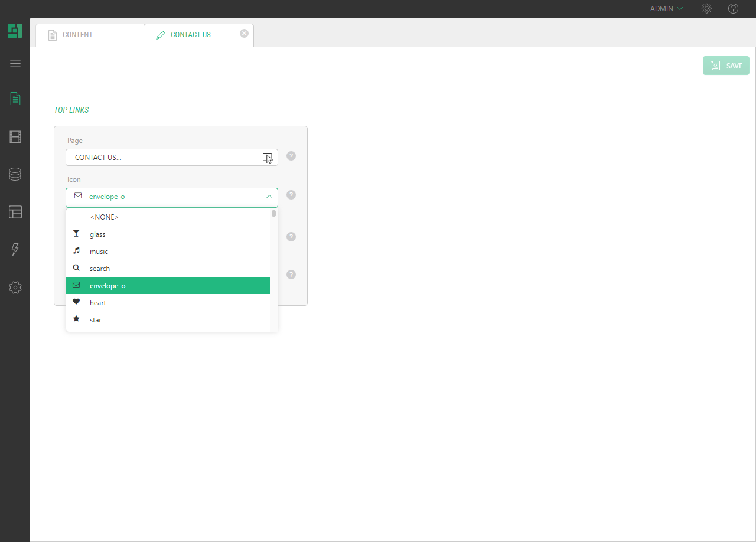Expand the ADMIN user dropdown

coord(666,9)
